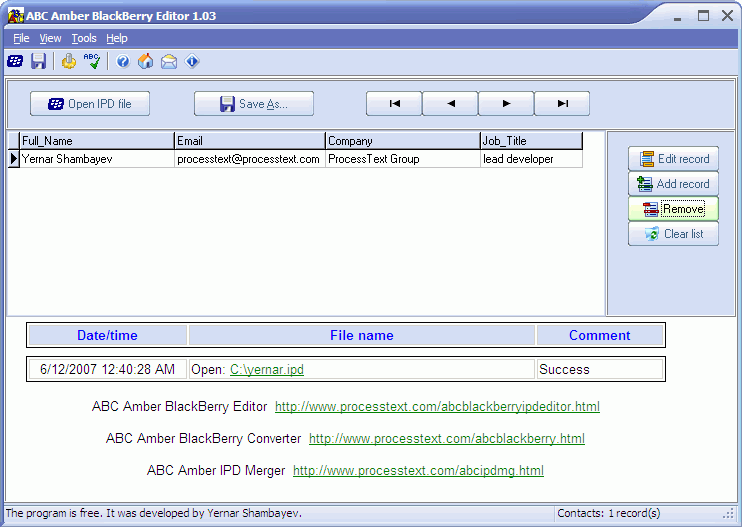Image resolution: width=742 pixels, height=527 pixels.
Task: Click the floppy disk save toolbar icon
Action: tap(38, 61)
